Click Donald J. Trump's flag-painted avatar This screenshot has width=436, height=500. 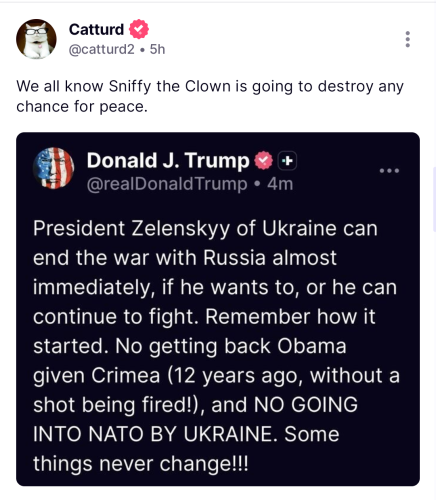(x=53, y=168)
